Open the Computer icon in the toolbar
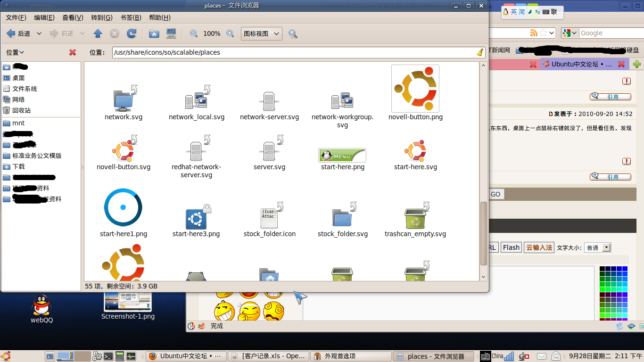Viewport: 644px width, 362px height. tap(171, 33)
